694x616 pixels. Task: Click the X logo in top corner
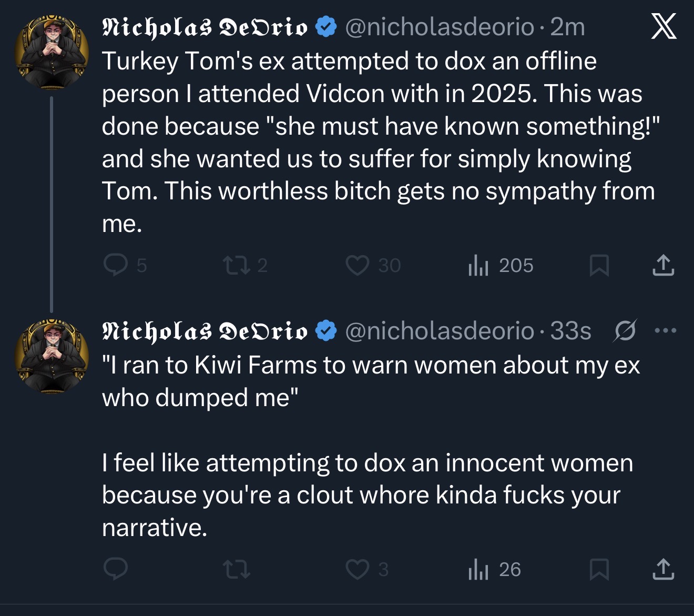(x=664, y=26)
